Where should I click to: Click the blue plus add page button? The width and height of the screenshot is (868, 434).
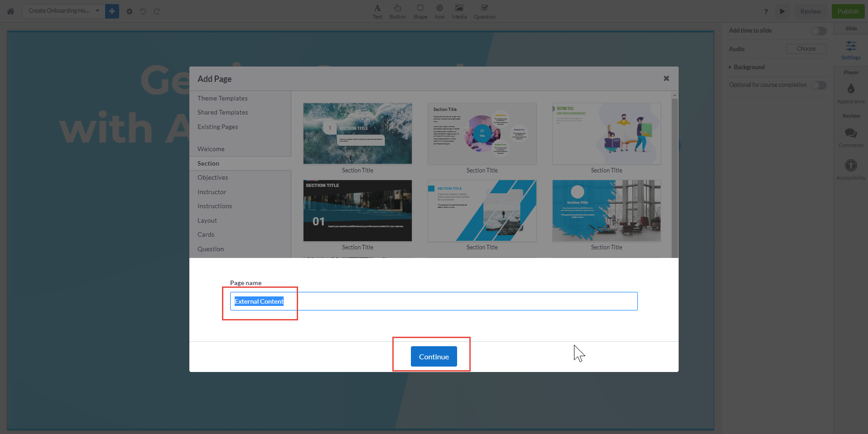(112, 11)
